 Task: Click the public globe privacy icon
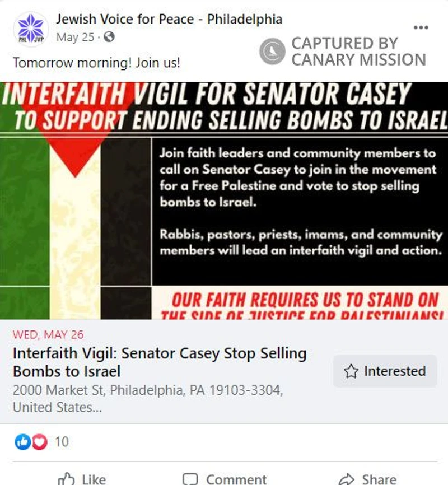click(x=109, y=37)
